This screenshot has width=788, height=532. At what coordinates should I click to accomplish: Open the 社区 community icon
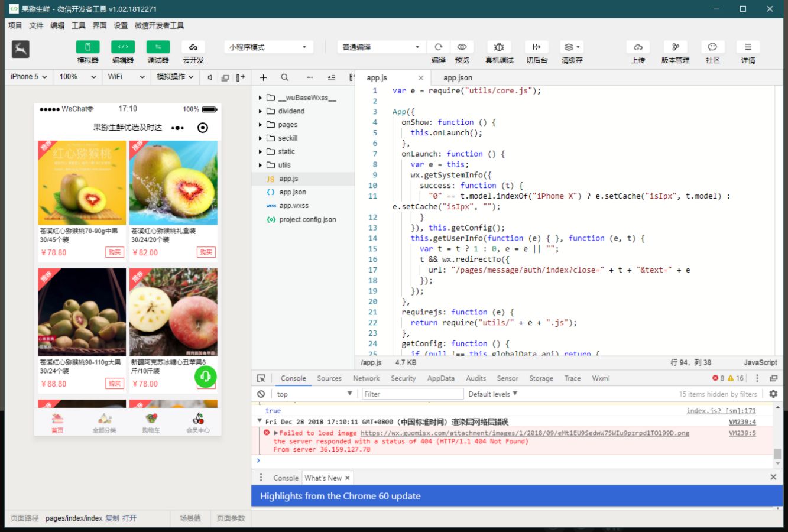[712, 47]
